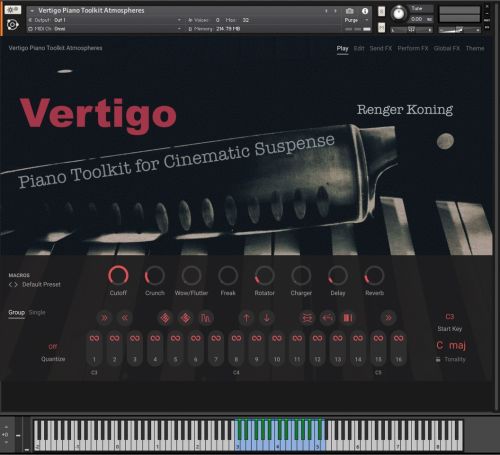Click the up arrow icon
This screenshot has width=500, height=455.
246,318
